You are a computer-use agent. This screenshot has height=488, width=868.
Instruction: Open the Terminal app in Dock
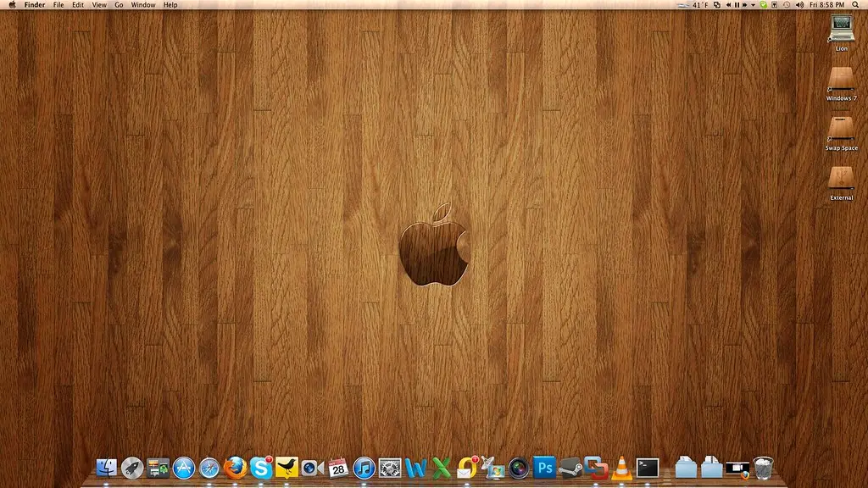click(647, 468)
